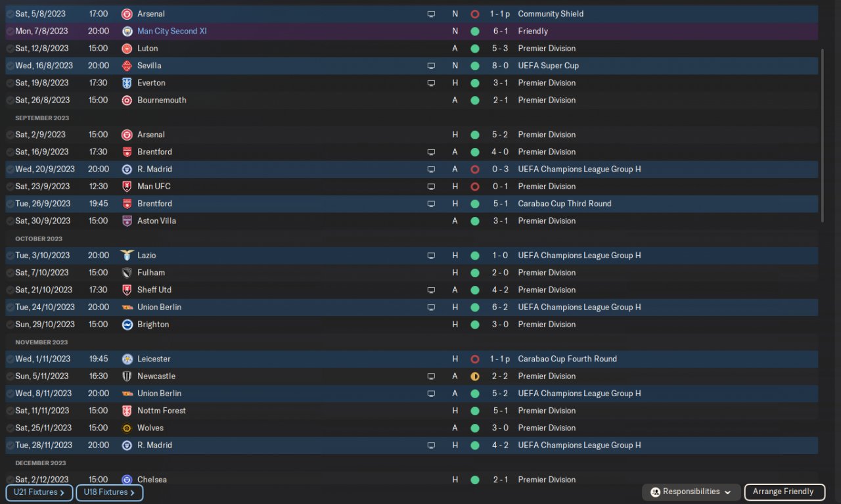
Task: Toggle the checkmark beside Wed, 20/9/2023 R. Madrid fixture
Action: (x=10, y=170)
